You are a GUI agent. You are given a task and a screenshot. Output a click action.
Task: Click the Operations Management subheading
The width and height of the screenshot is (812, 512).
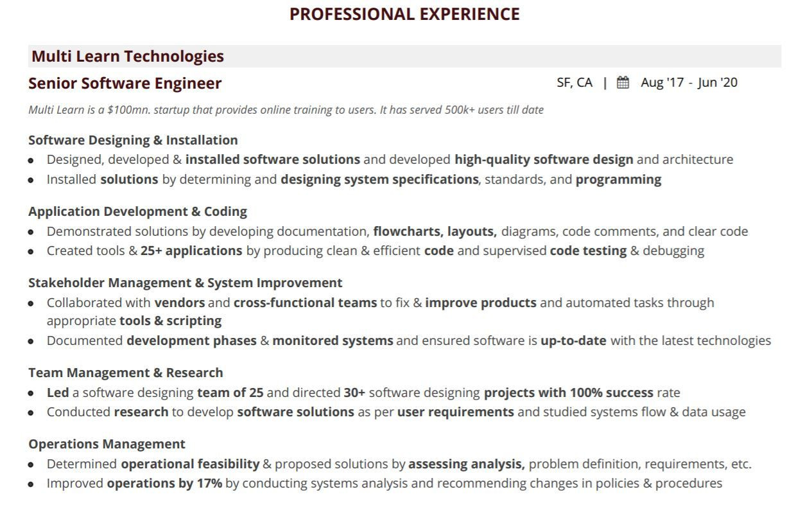tap(107, 444)
